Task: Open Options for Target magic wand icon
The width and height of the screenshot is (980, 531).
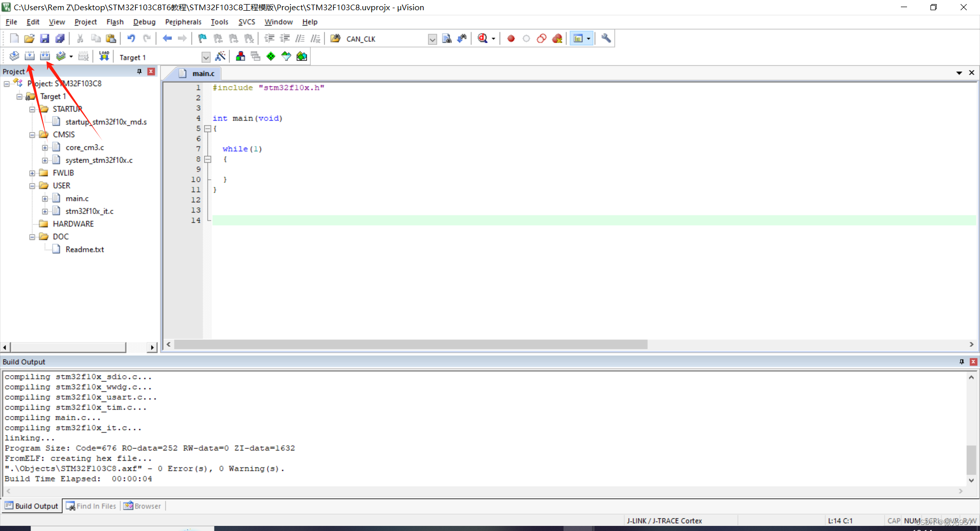Action: tap(220, 56)
